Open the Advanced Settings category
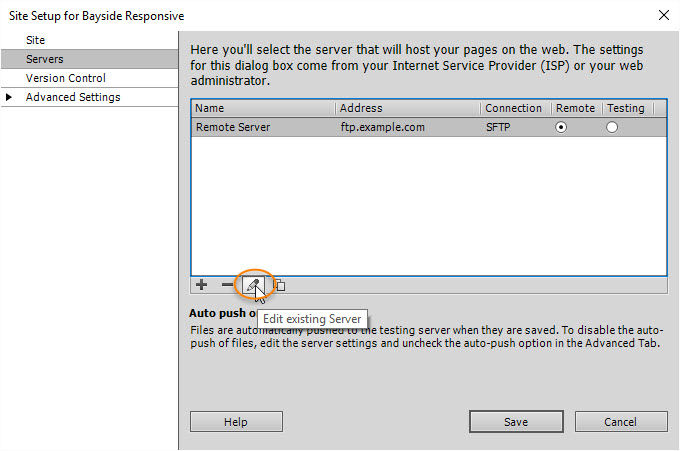Viewport: 680px width, 451px height. click(89, 97)
